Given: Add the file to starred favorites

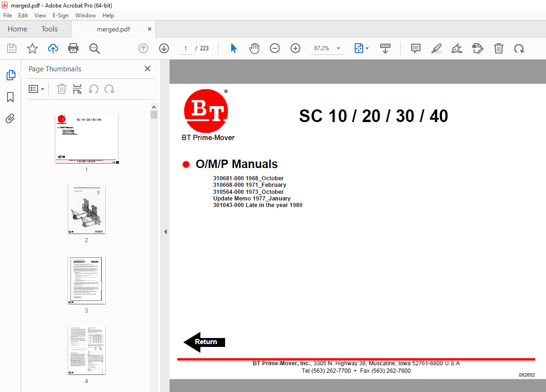Looking at the screenshot, I should click(32, 48).
